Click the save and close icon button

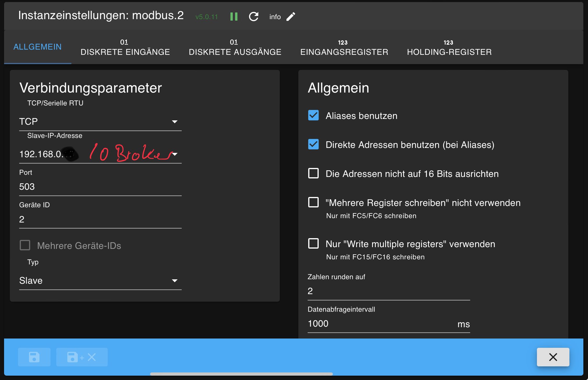pyautogui.click(x=82, y=357)
